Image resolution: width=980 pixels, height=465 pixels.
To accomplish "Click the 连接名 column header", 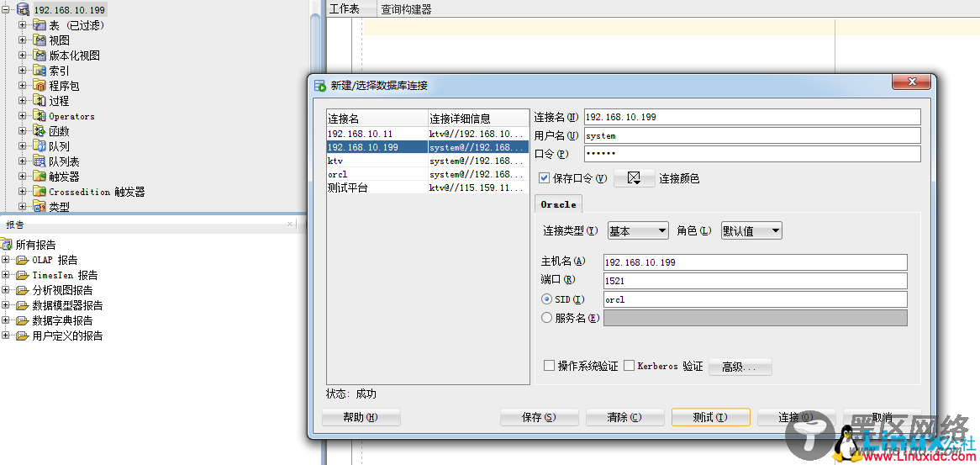I will (x=377, y=119).
